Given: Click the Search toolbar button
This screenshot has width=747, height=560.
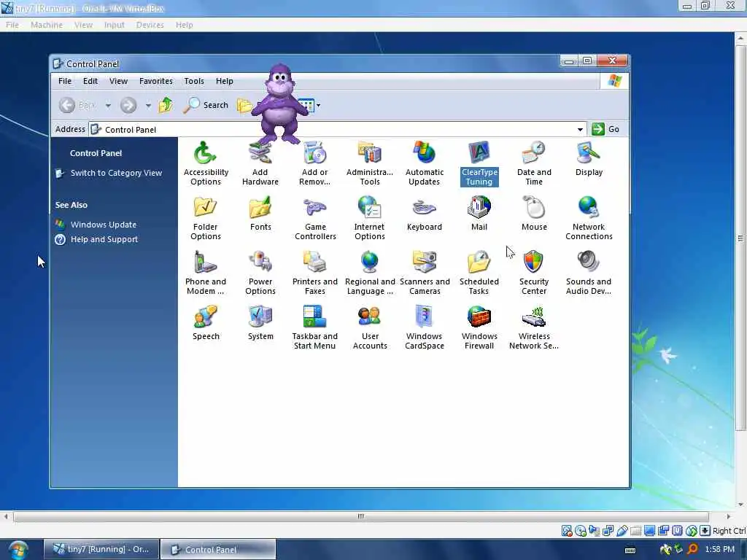Looking at the screenshot, I should coord(206,105).
